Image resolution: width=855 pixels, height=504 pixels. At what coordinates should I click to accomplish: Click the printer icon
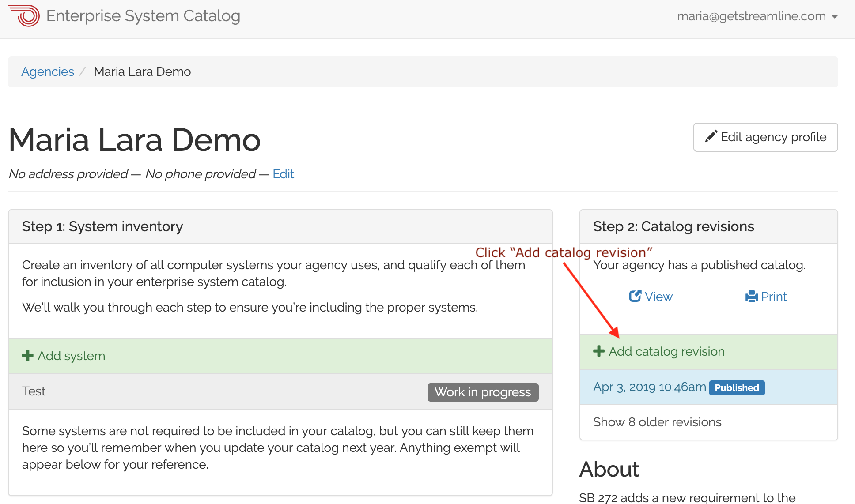pyautogui.click(x=752, y=296)
